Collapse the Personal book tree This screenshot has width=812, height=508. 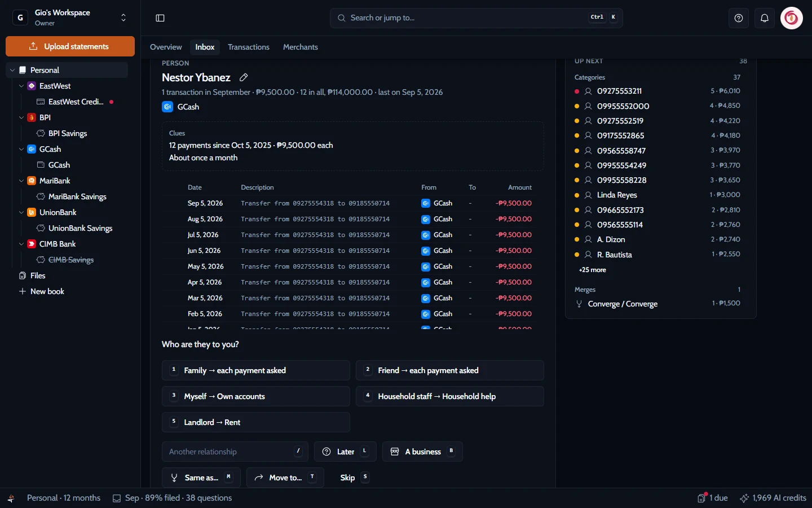(x=12, y=70)
